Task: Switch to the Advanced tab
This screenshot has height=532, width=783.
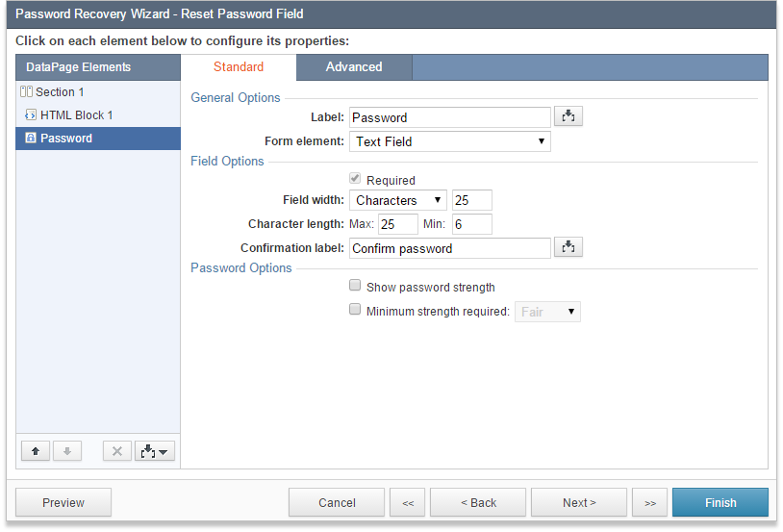Action: (x=354, y=67)
